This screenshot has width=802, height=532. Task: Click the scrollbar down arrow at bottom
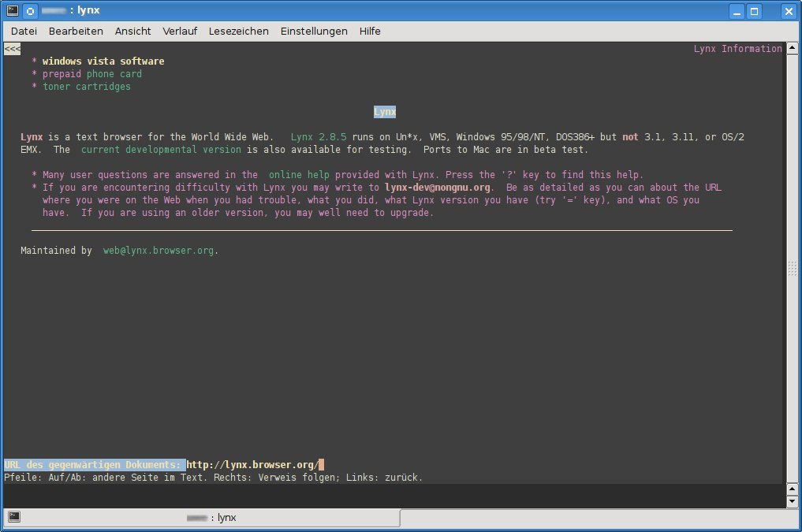click(793, 501)
